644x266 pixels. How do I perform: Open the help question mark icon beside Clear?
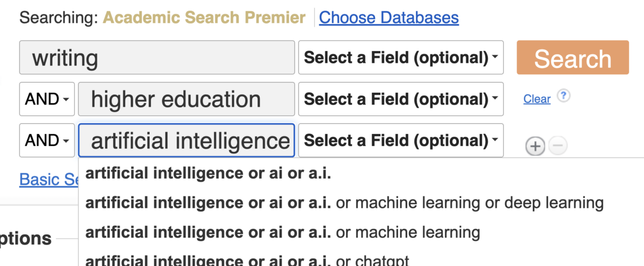[x=562, y=95]
